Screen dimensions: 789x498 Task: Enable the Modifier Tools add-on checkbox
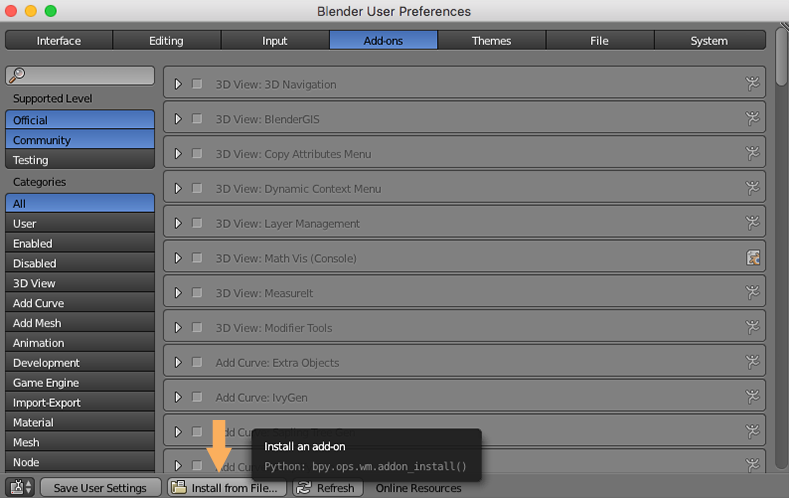click(x=197, y=327)
